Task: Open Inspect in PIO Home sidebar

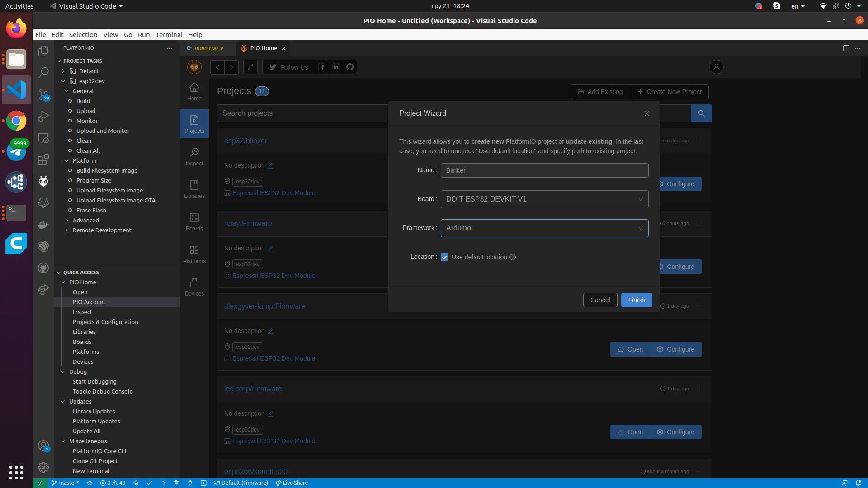Action: pyautogui.click(x=194, y=157)
